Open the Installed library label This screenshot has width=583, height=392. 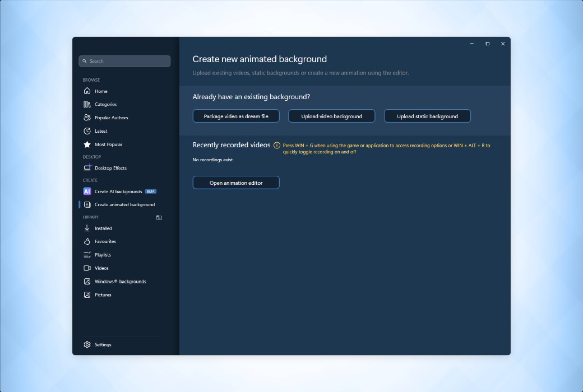coord(103,228)
